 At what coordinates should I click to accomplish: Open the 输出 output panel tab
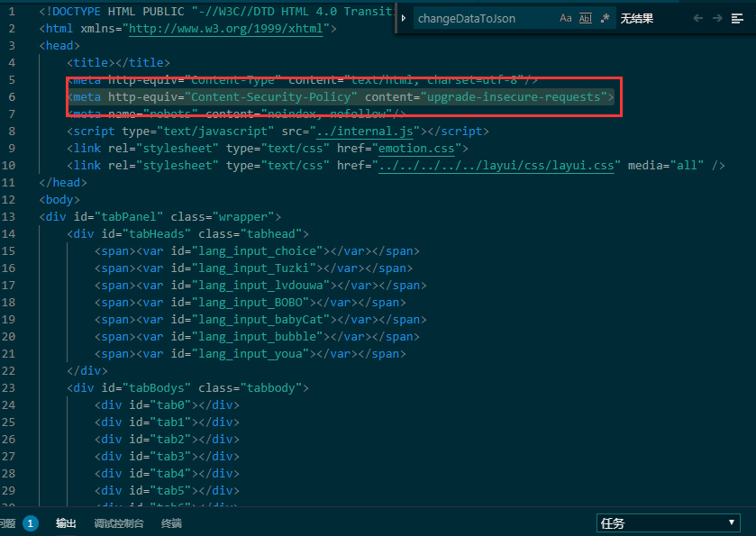(66, 523)
